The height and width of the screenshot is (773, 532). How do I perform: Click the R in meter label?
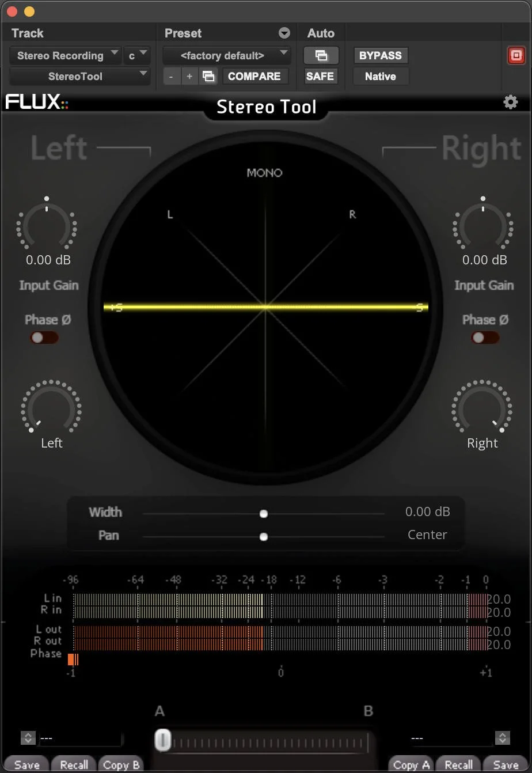(x=51, y=609)
